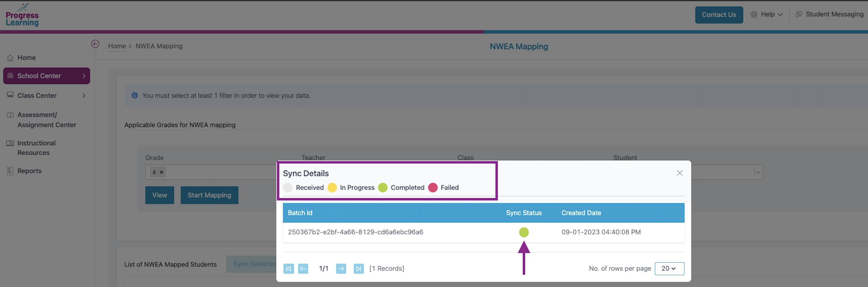
Task: Expand the Class Center chevron
Action: [84, 95]
